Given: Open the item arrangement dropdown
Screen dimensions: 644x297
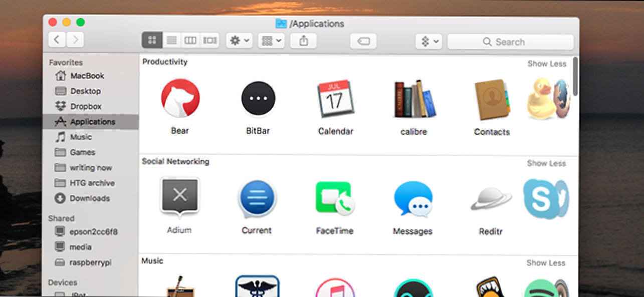Looking at the screenshot, I should click(271, 41).
